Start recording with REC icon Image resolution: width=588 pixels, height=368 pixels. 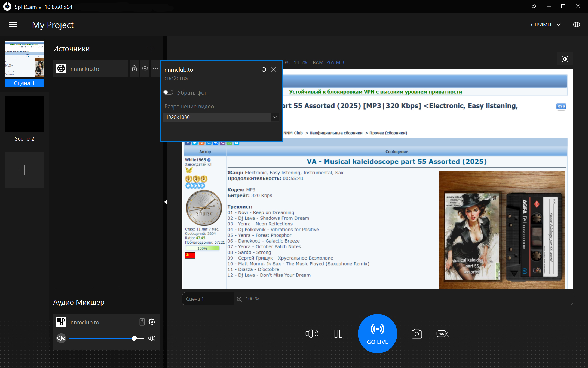pos(443,334)
